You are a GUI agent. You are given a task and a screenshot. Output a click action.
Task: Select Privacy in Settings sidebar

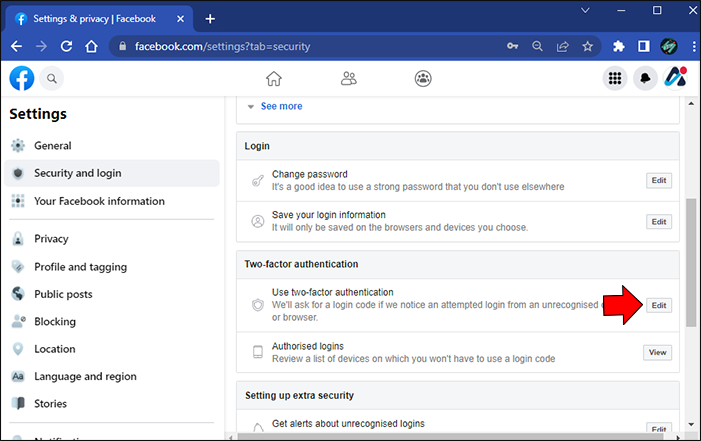pos(51,239)
